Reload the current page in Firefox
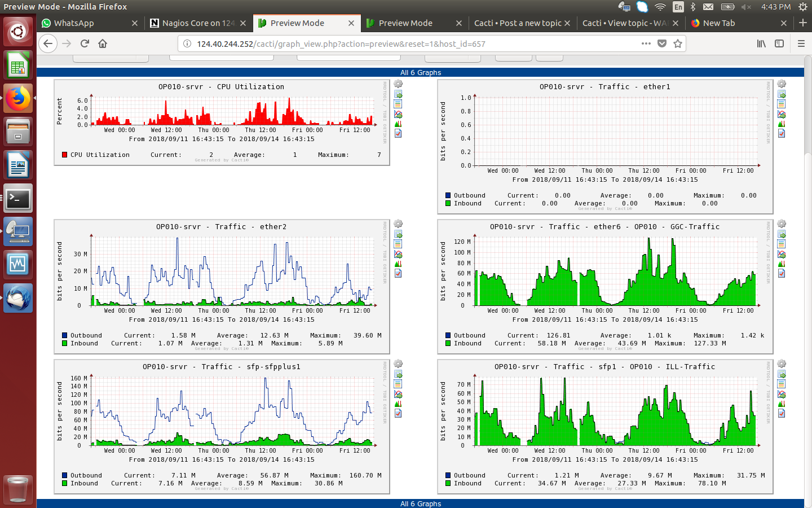Viewport: 812px width, 508px height. pos(85,43)
